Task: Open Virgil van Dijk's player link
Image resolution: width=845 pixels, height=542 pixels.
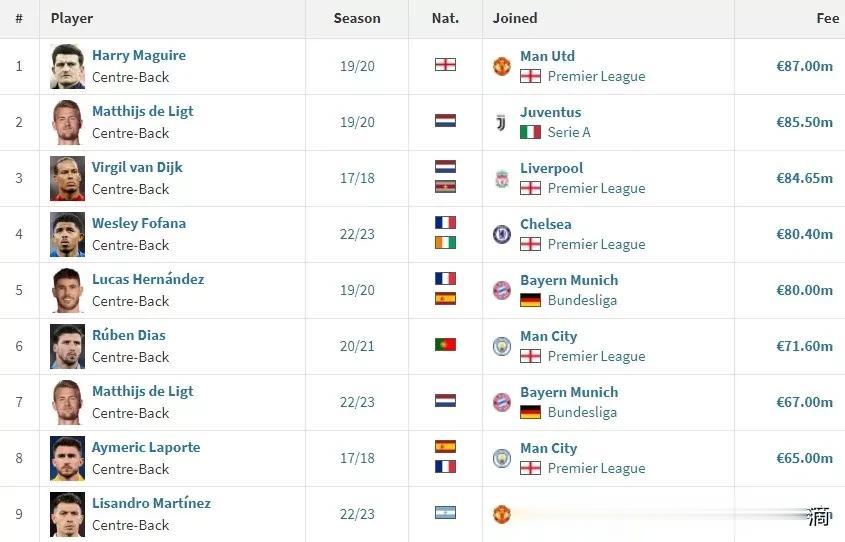Action: point(137,168)
